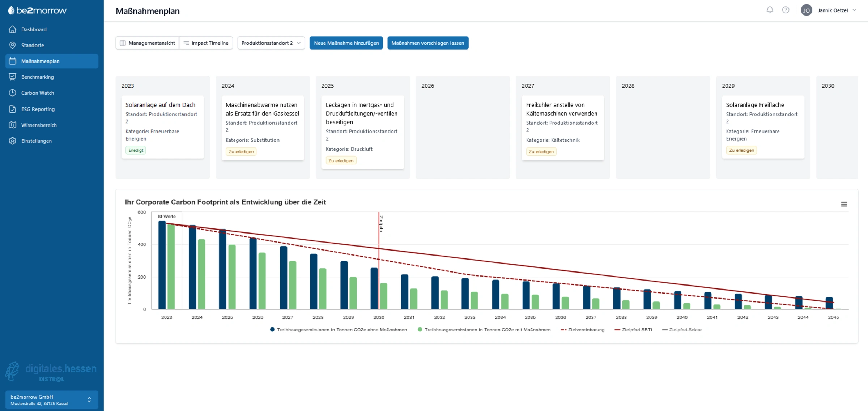The image size is (868, 411).
Task: Click the JO user avatar
Action: [806, 10]
